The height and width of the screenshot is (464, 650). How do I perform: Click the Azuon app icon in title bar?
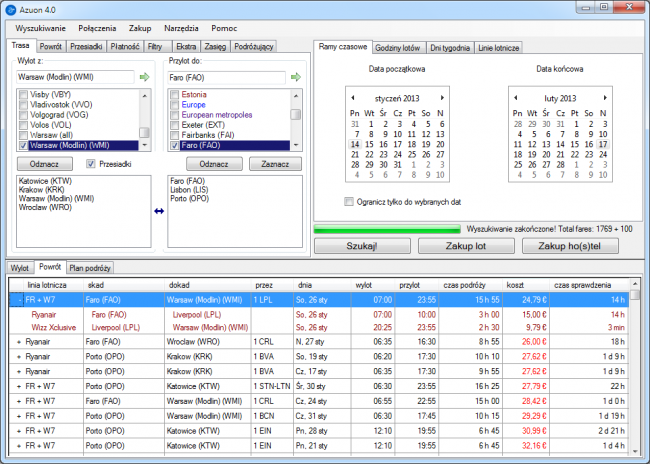tap(12, 9)
